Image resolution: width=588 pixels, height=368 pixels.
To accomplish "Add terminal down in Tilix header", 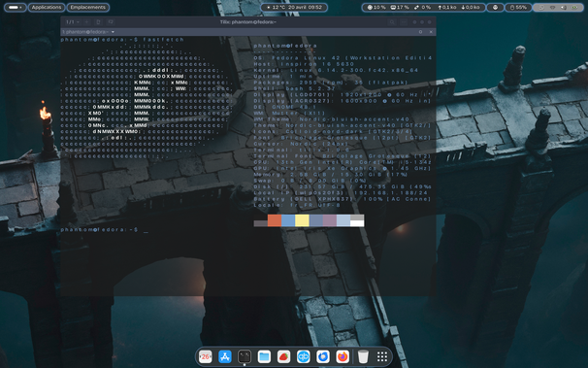I will pos(111,22).
